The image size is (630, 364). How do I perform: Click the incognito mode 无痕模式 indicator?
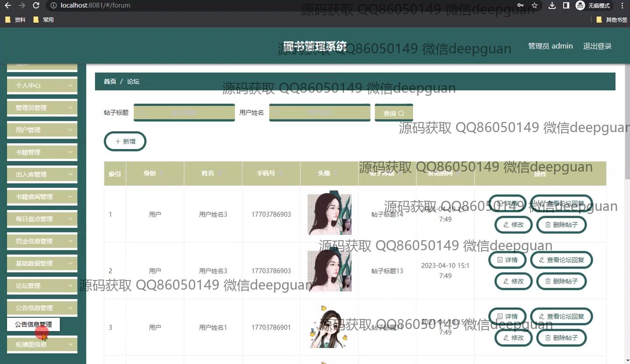coord(593,6)
